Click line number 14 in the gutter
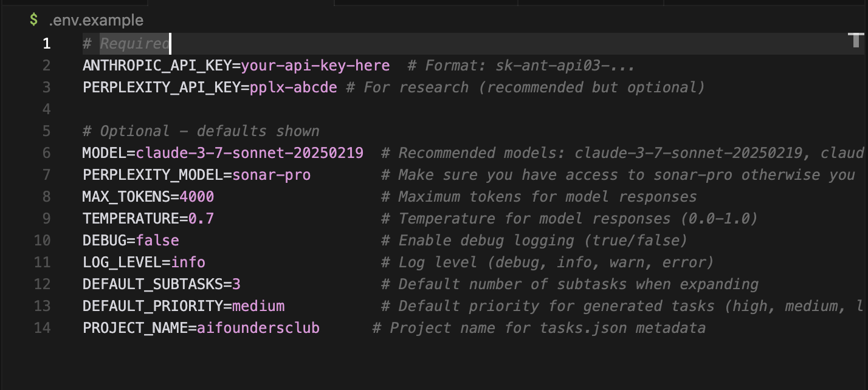868x390 pixels. [x=43, y=328]
